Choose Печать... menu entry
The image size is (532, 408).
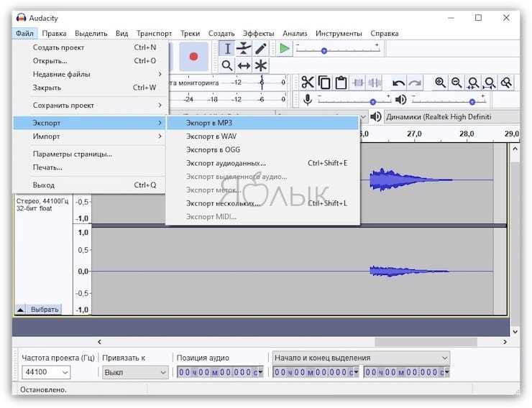pyautogui.click(x=91, y=167)
